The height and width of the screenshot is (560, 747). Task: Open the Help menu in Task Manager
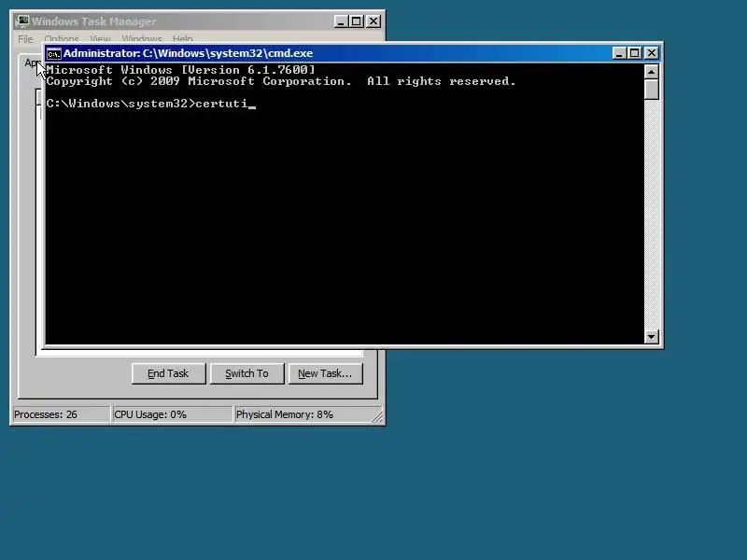click(182, 38)
